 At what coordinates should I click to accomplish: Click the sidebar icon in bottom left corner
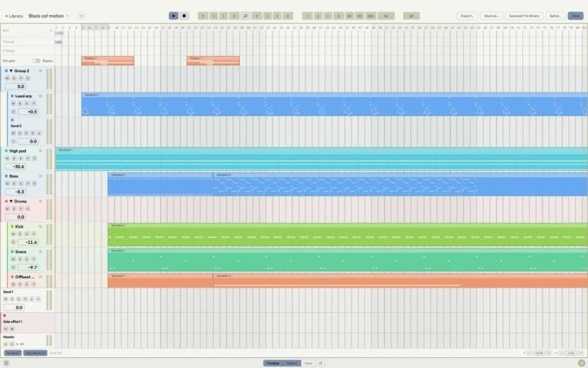6,363
